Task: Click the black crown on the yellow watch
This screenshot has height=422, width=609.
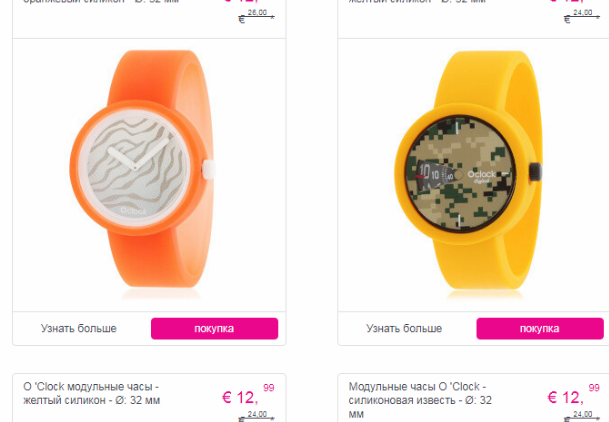Action: point(535,172)
